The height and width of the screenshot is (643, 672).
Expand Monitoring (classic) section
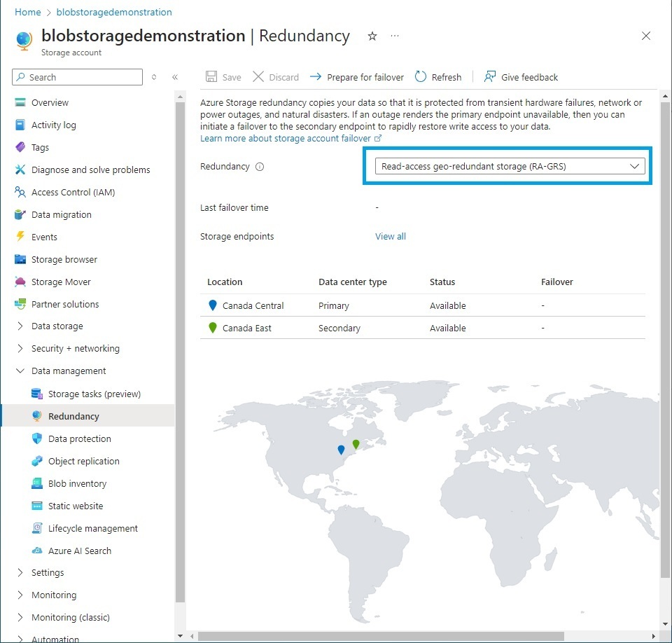point(20,617)
